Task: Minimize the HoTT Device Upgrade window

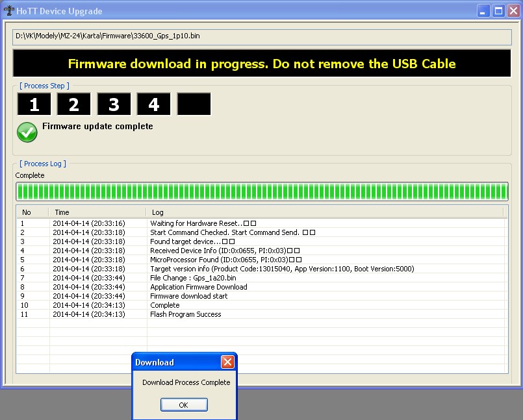Action: [x=484, y=11]
